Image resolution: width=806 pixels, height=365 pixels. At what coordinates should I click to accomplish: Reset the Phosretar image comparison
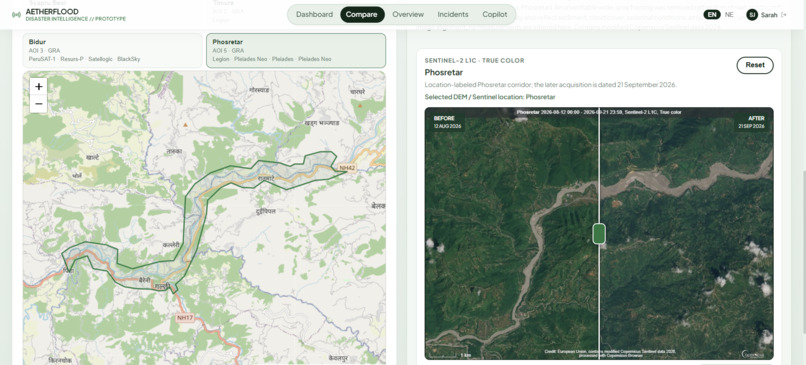click(755, 65)
